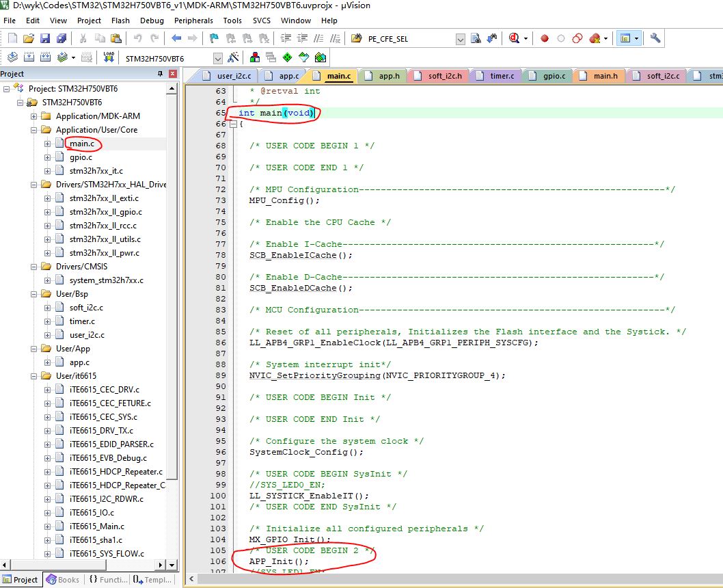Open the Debug menu
This screenshot has width=723, height=588.
point(152,21)
